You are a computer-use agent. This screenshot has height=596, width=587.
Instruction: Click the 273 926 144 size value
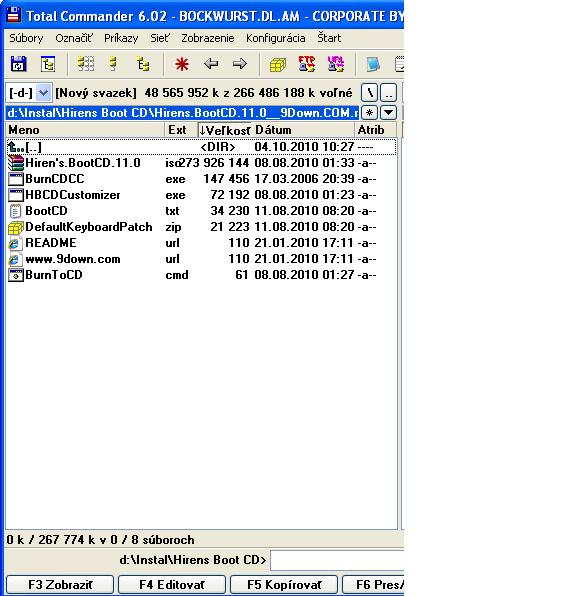pyautogui.click(x=215, y=163)
